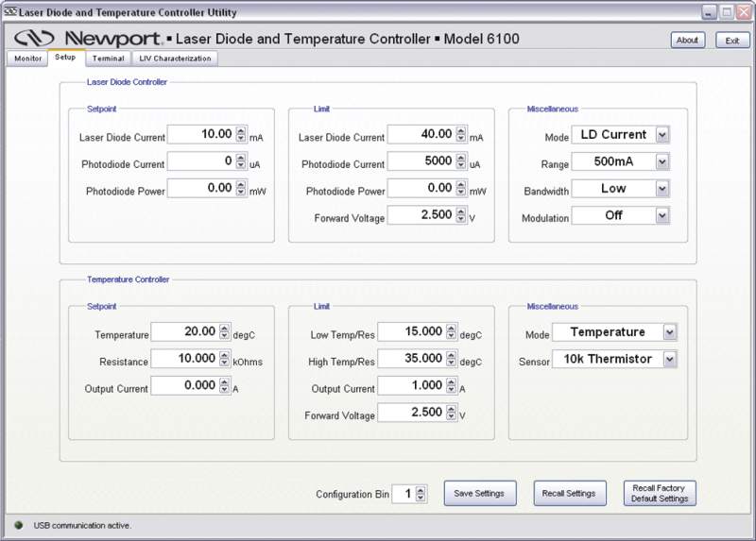
Task: Click the spinner arrows for Laser Diode Current setpoint
Action: point(241,135)
